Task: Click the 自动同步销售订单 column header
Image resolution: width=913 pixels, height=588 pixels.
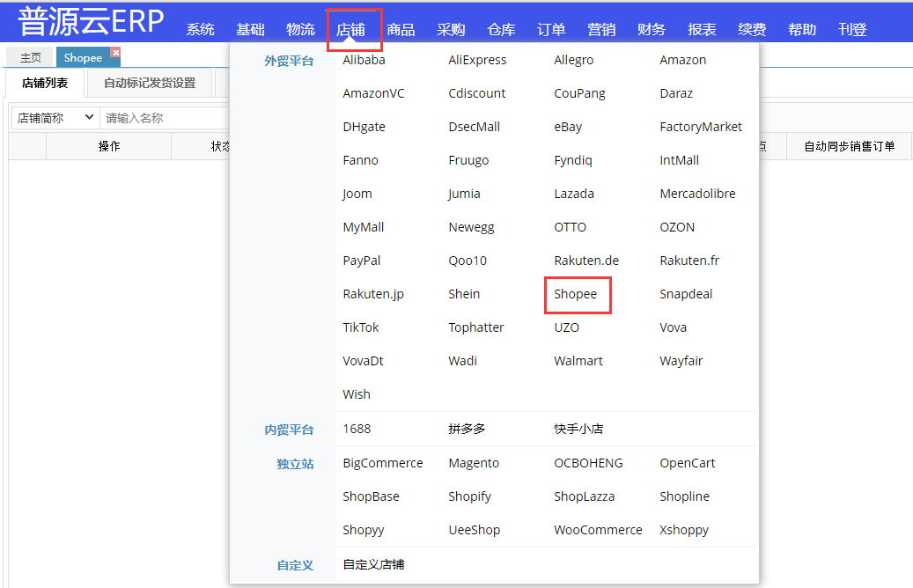Action: pos(849,146)
